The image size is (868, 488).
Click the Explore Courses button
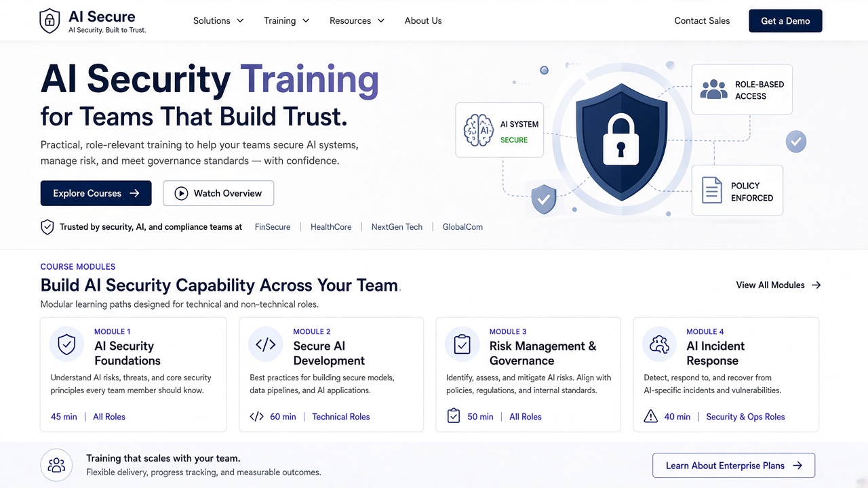click(x=96, y=193)
